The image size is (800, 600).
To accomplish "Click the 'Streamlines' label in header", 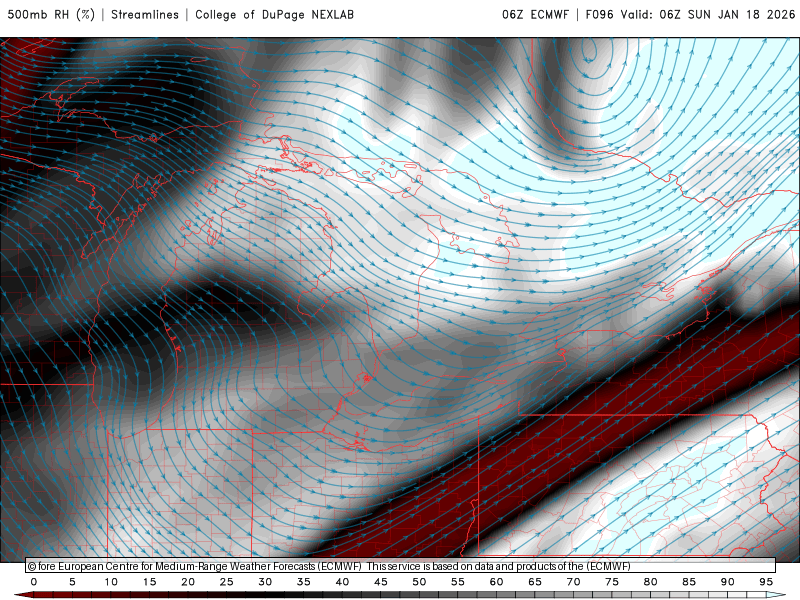I will pyautogui.click(x=145, y=14).
